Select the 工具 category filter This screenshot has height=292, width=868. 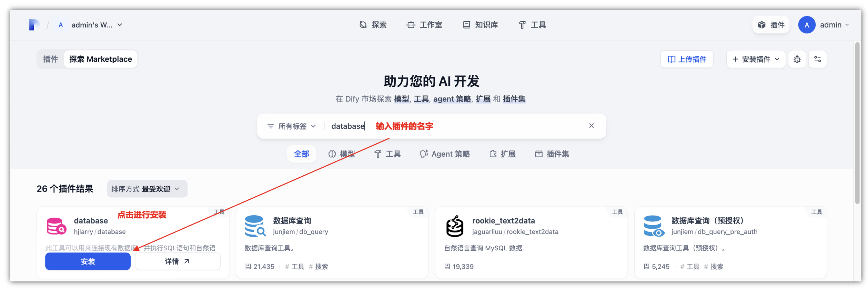pos(387,154)
